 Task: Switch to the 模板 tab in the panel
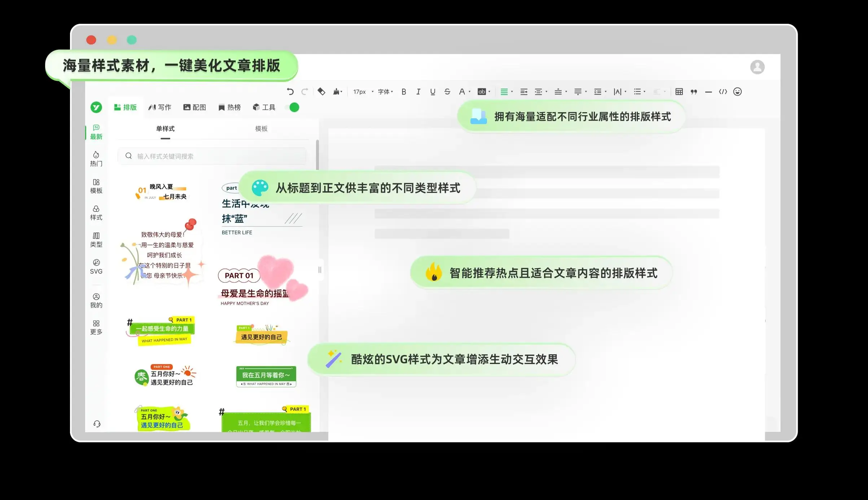click(261, 129)
